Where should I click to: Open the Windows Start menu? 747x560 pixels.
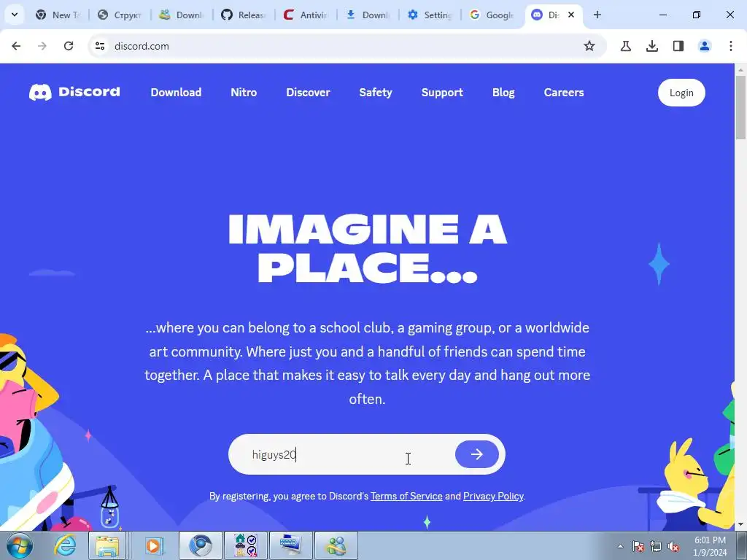[20, 545]
